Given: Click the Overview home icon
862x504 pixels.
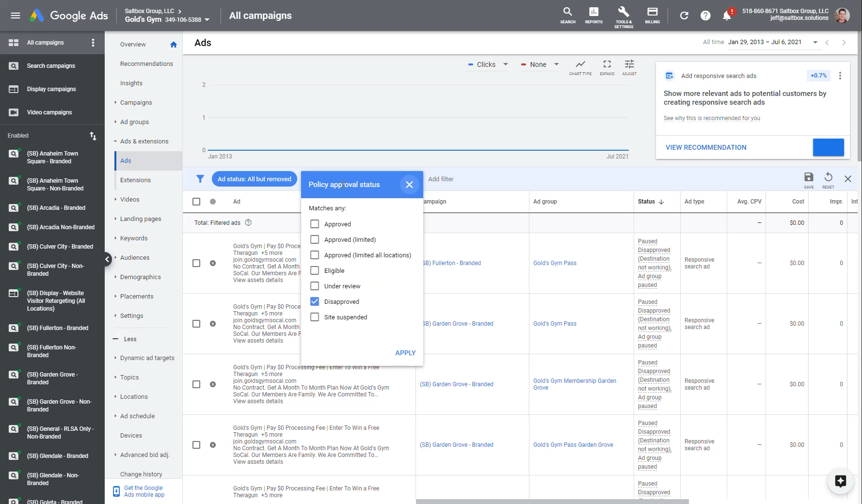Looking at the screenshot, I should (174, 45).
